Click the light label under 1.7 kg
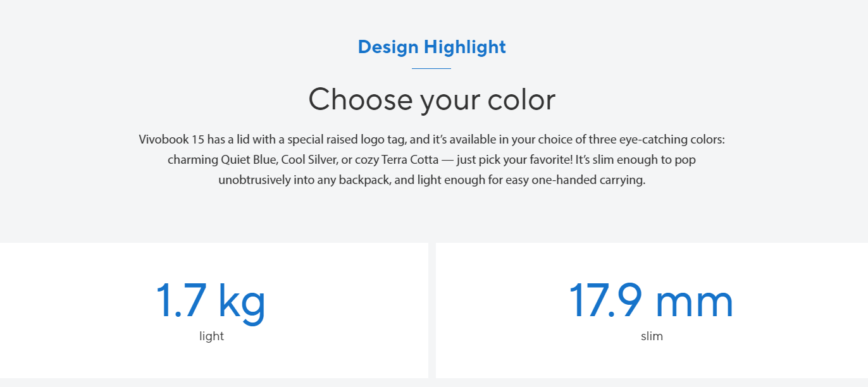Image resolution: width=868 pixels, height=387 pixels. [211, 336]
